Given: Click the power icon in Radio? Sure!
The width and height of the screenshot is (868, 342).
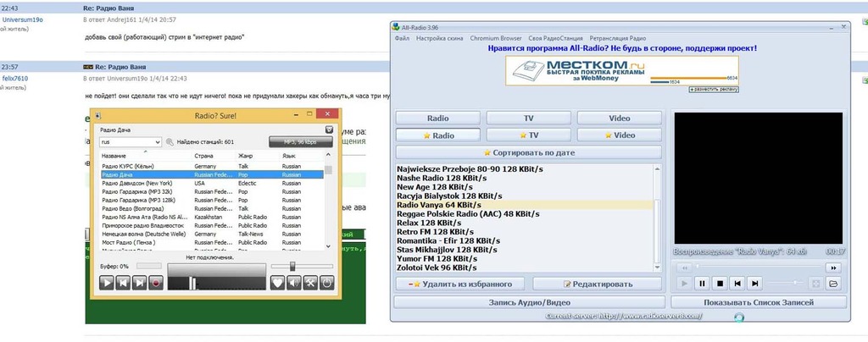Looking at the screenshot, I should 326,284.
